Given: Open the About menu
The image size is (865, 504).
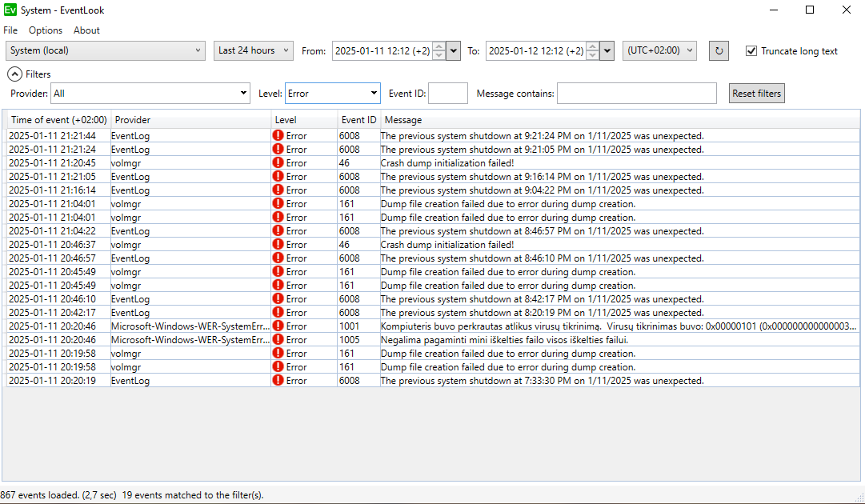Looking at the screenshot, I should coord(86,30).
